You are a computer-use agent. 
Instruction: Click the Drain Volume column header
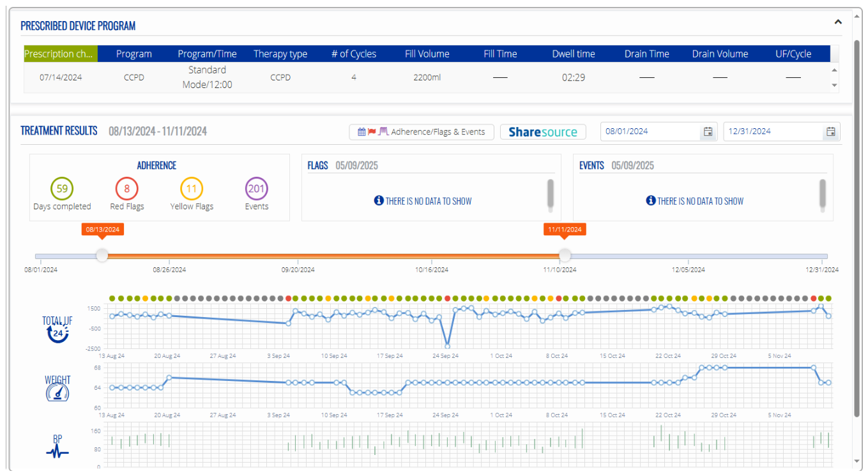(720, 54)
